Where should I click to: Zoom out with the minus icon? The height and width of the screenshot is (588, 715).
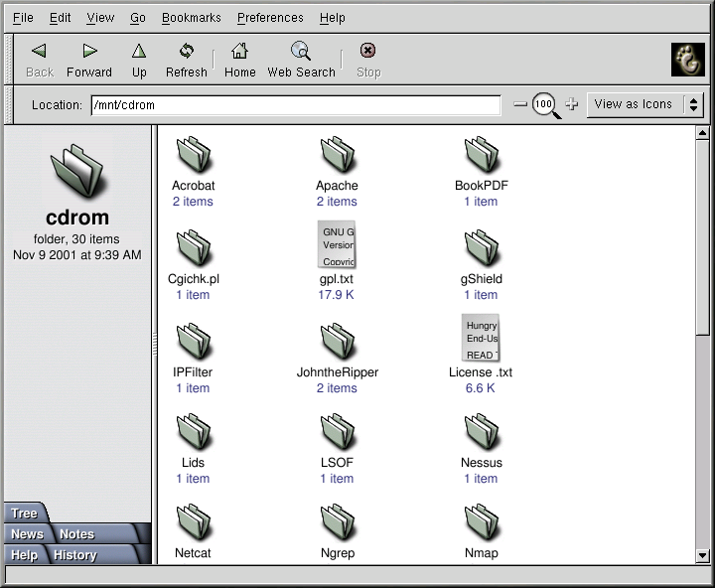520,104
